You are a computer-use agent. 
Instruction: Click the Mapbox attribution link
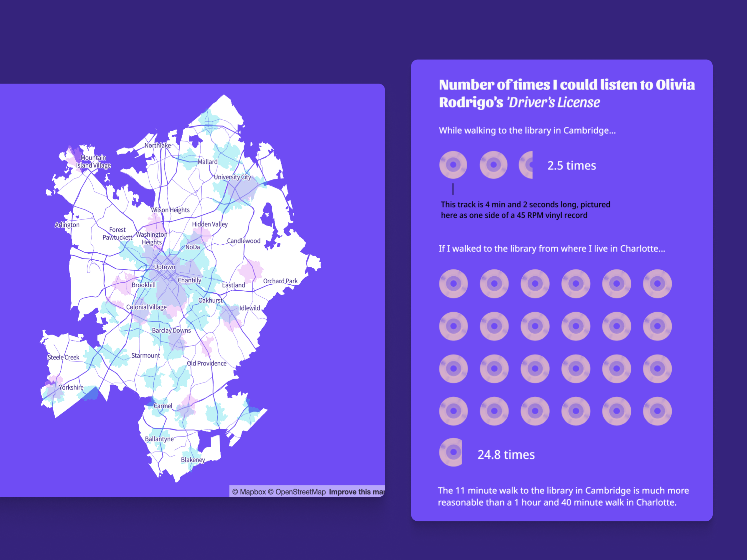(x=249, y=492)
